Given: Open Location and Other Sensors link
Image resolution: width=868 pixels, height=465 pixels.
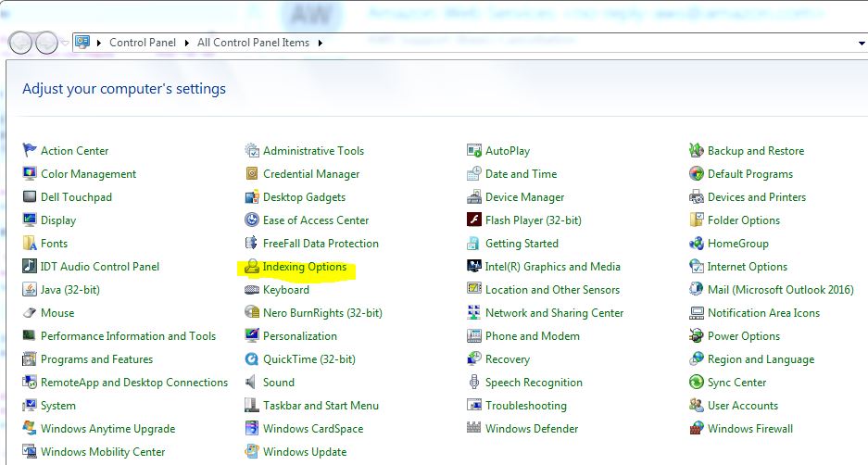Looking at the screenshot, I should pos(552,290).
